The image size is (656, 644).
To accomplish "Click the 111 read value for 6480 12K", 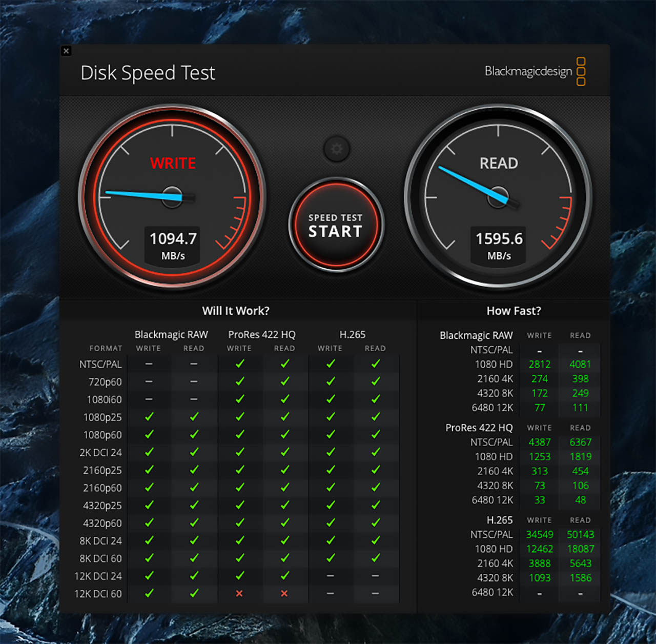I will click(x=580, y=408).
